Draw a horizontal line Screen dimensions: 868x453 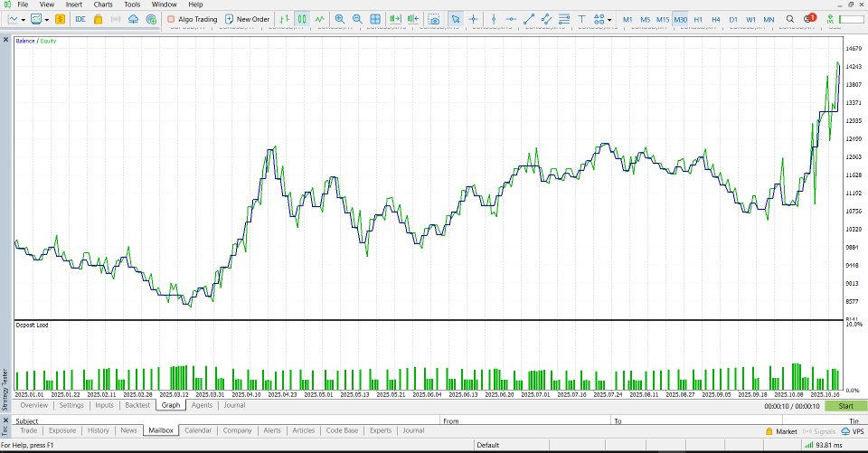pyautogui.click(x=511, y=19)
